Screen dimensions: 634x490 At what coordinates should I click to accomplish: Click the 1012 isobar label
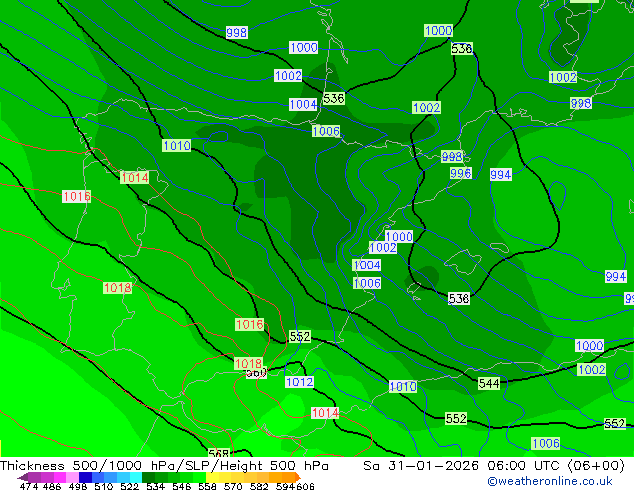tap(299, 382)
